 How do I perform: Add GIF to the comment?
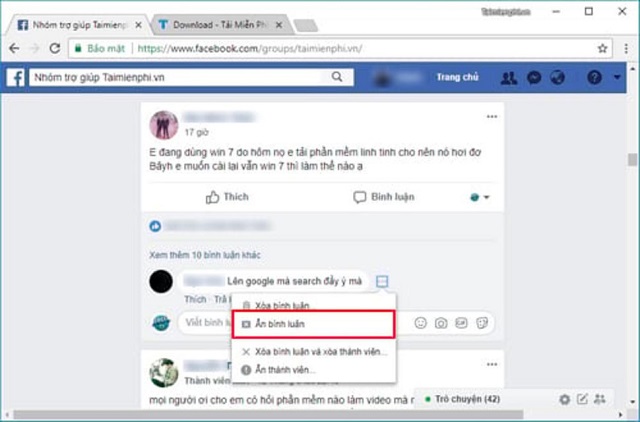click(x=462, y=323)
